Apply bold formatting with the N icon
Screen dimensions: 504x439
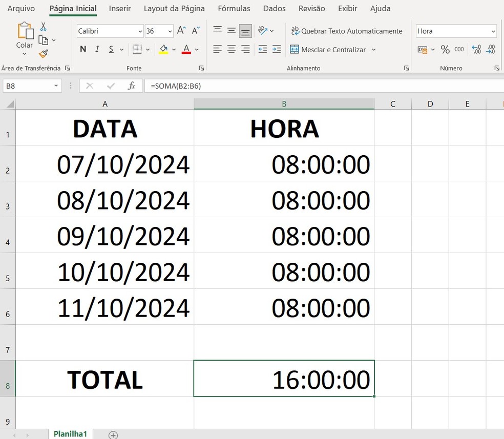(x=82, y=49)
